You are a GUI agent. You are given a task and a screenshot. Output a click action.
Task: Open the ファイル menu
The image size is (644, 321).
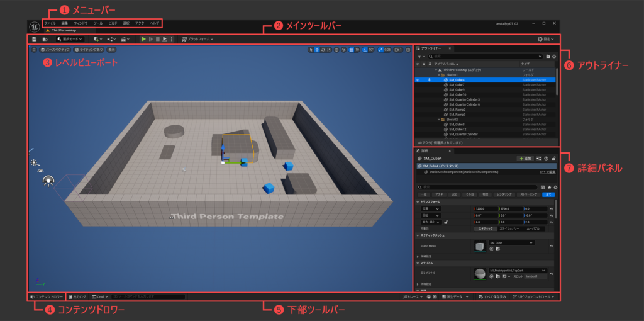click(x=50, y=23)
